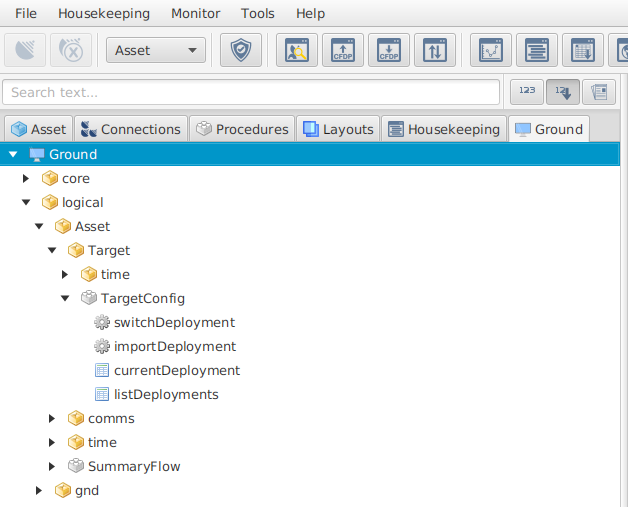Click the text lines layout toolbar icon
628x507 pixels.
(537, 50)
